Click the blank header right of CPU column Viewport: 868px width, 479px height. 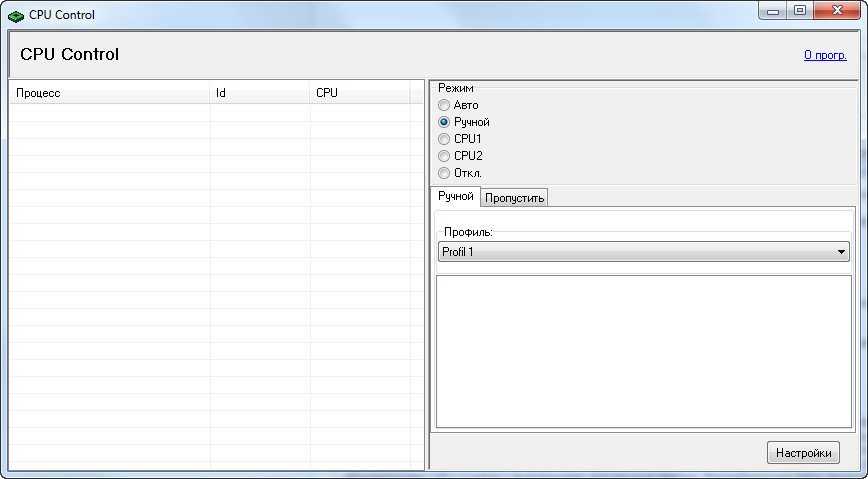click(x=417, y=93)
